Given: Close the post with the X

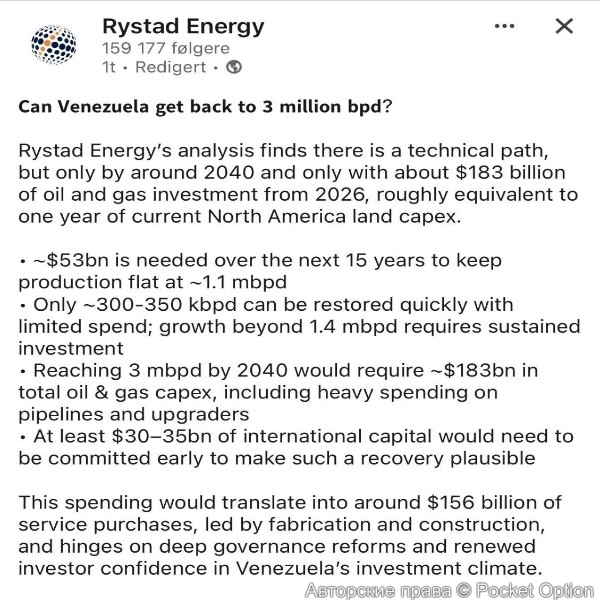Looking at the screenshot, I should [564, 26].
